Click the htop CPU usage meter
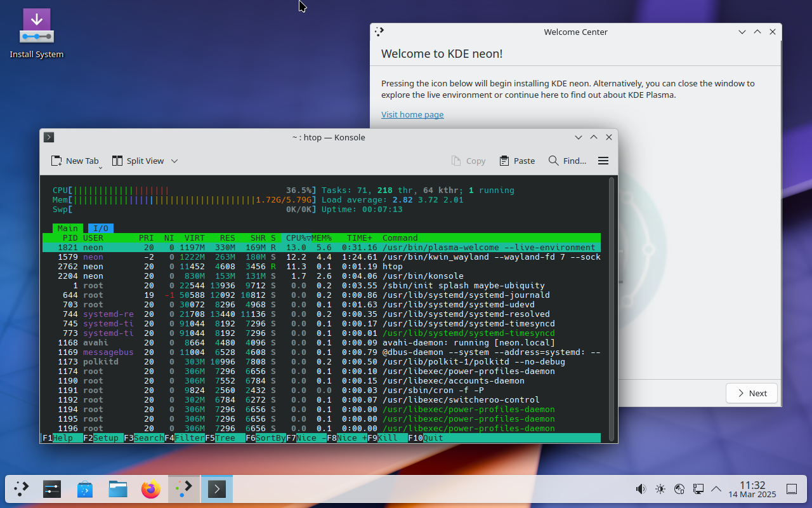Viewport: 812px width, 508px height. tap(184, 190)
